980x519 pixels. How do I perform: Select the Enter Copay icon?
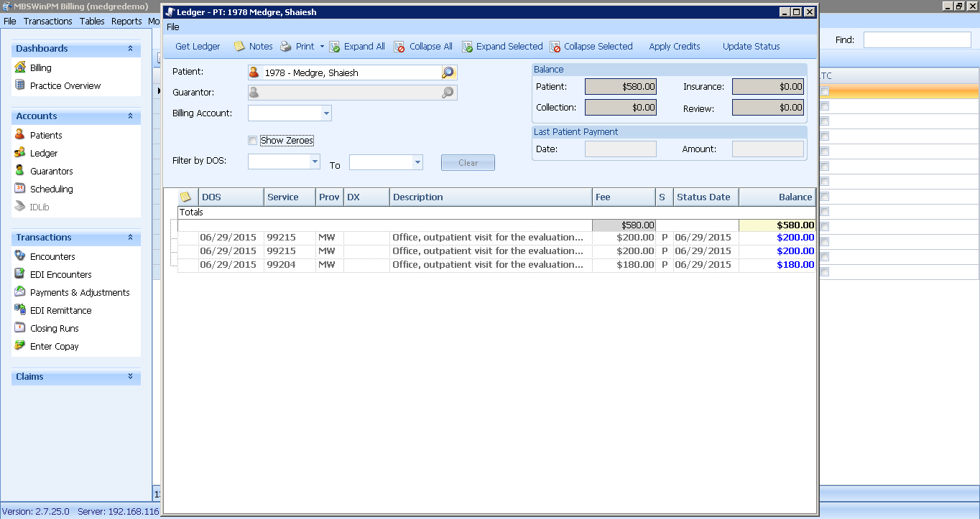pyautogui.click(x=20, y=346)
